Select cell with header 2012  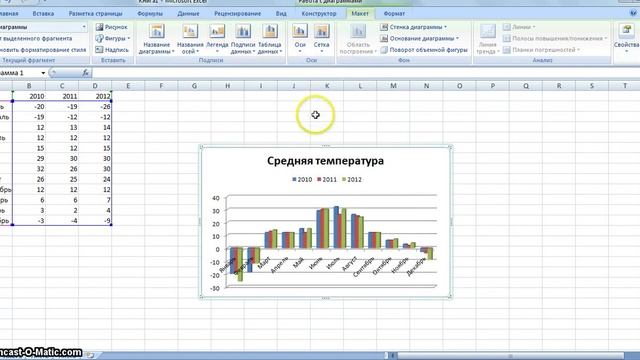coord(95,96)
